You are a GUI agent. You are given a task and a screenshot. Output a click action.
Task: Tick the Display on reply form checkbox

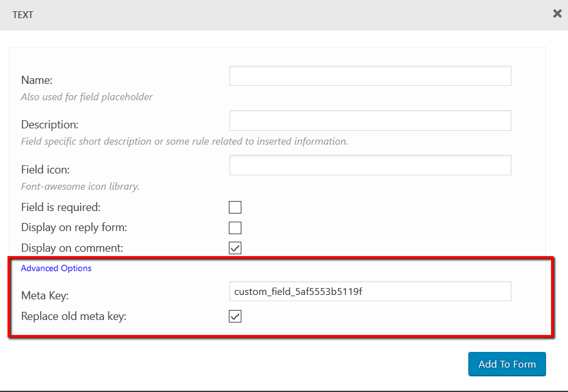pyautogui.click(x=235, y=228)
